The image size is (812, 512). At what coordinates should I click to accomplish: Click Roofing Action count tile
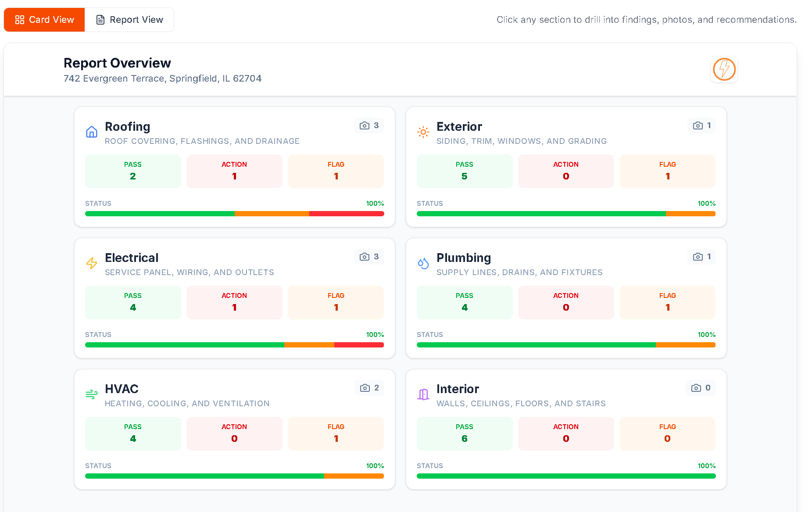click(x=234, y=171)
